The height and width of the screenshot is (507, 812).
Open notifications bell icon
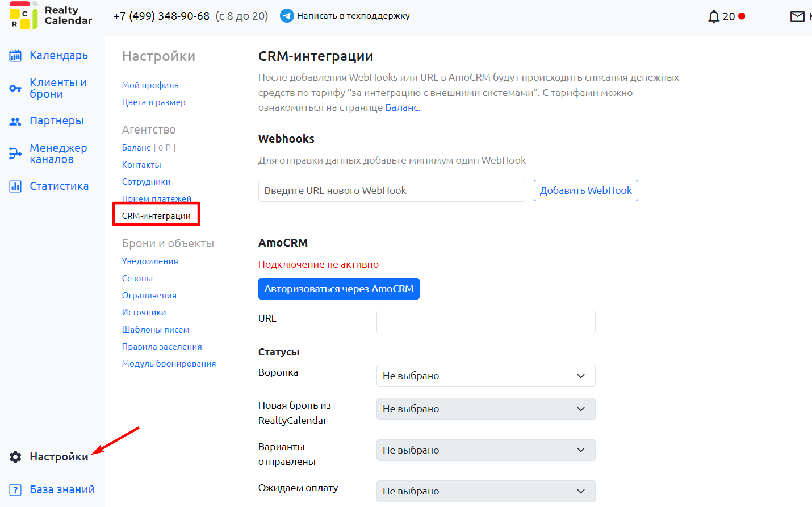point(714,16)
